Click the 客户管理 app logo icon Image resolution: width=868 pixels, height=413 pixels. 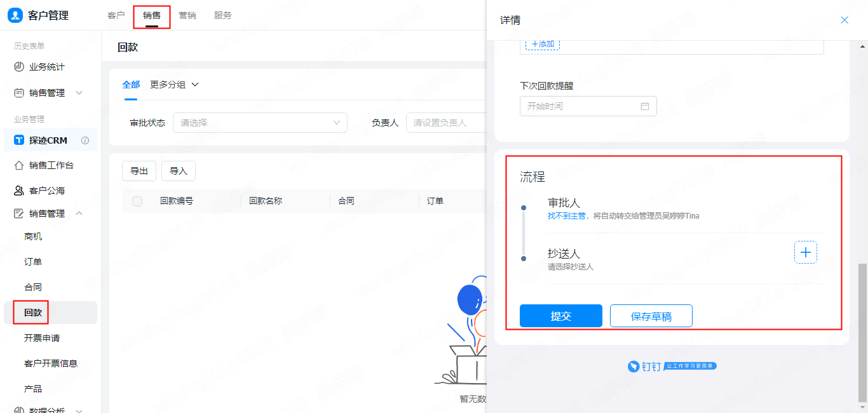point(15,15)
